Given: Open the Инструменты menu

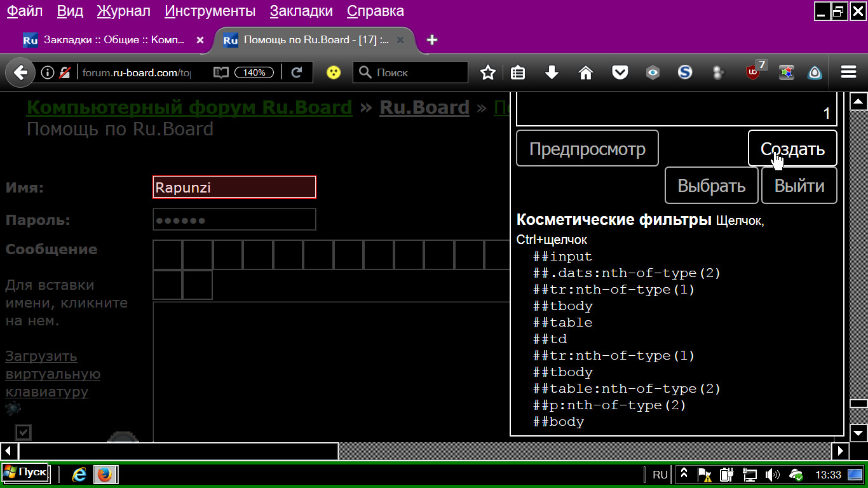Looking at the screenshot, I should [x=210, y=11].
